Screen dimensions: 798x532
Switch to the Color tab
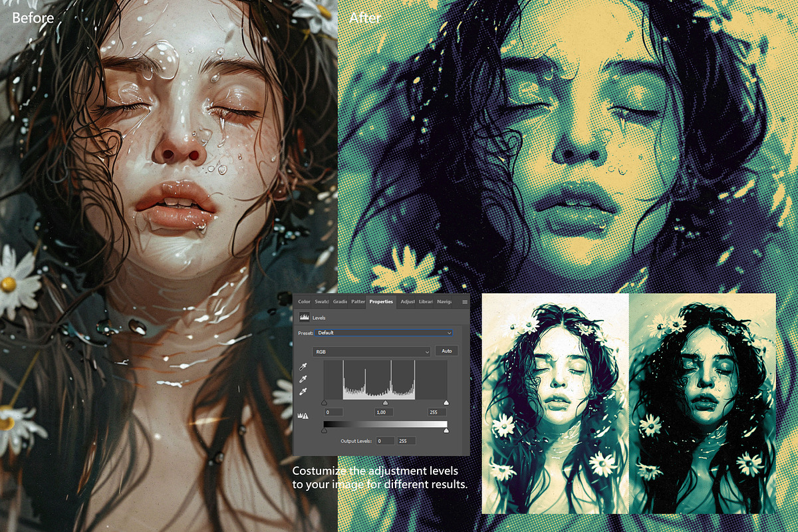[x=304, y=302]
